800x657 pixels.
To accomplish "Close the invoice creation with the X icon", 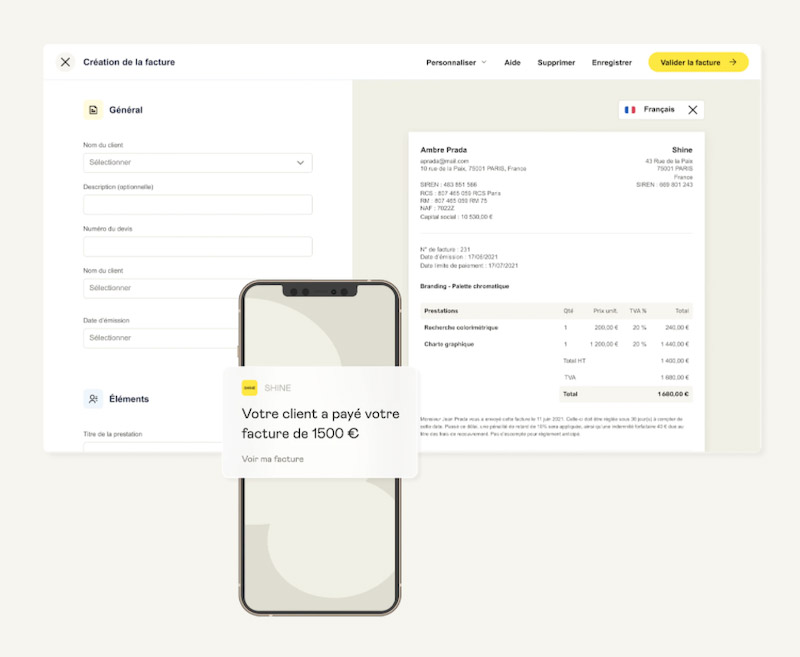I will click(65, 62).
